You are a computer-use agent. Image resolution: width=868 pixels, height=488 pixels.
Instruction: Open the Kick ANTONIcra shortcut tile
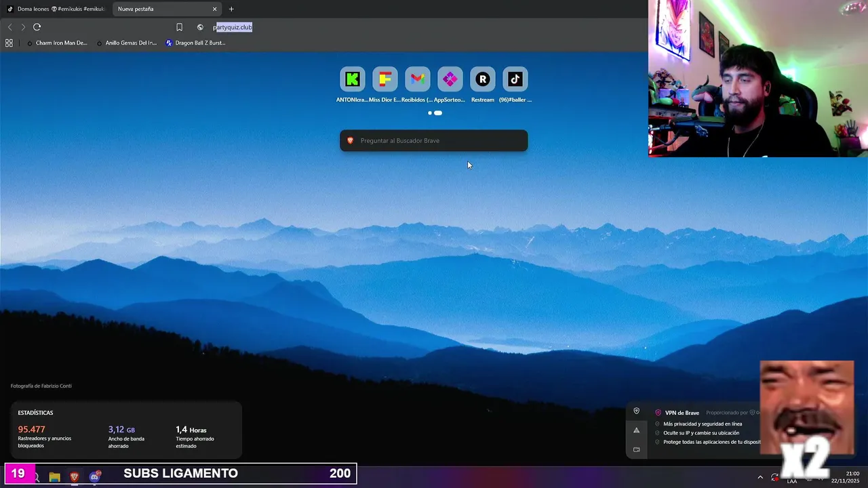[x=352, y=79]
